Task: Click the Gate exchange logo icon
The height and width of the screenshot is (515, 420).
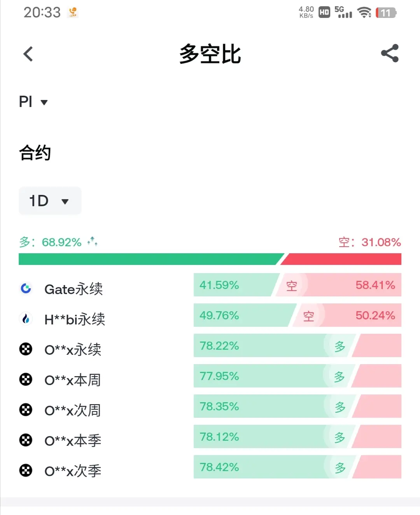Action: click(x=26, y=289)
